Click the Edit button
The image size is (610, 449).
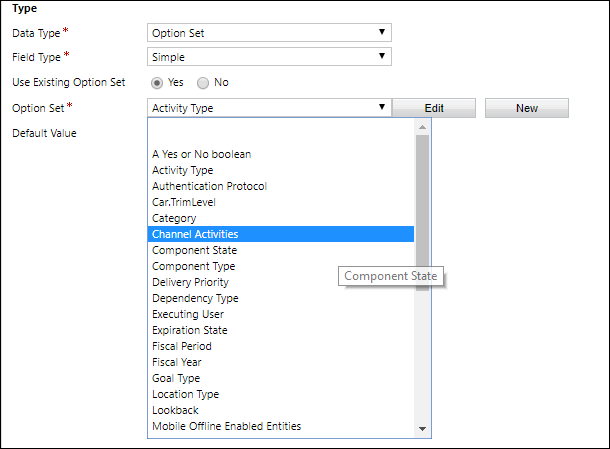(434, 108)
